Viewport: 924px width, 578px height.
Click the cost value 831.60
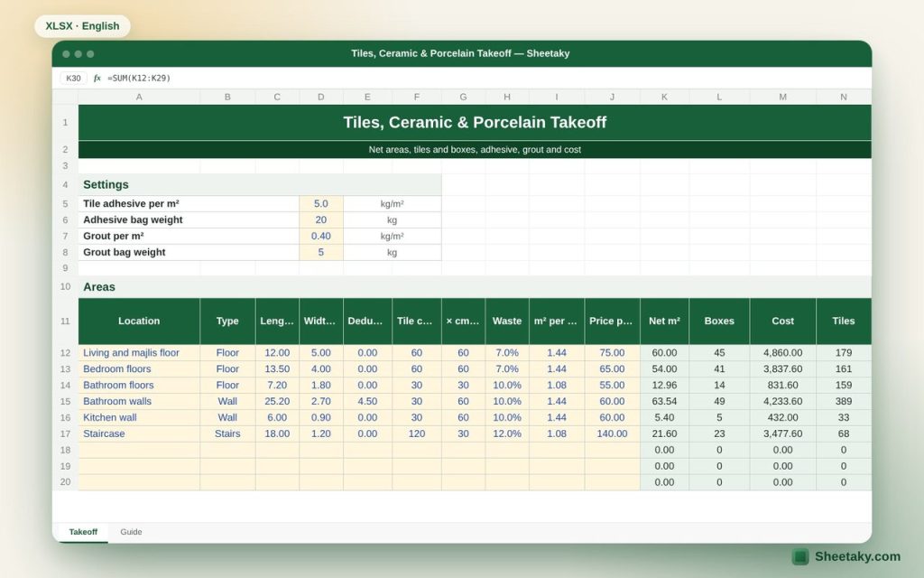point(782,385)
